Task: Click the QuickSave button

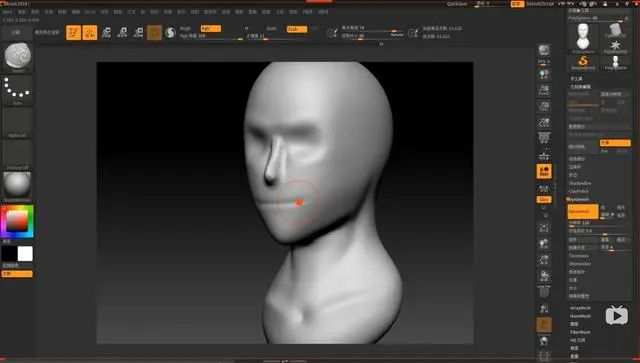Action: (457, 4)
